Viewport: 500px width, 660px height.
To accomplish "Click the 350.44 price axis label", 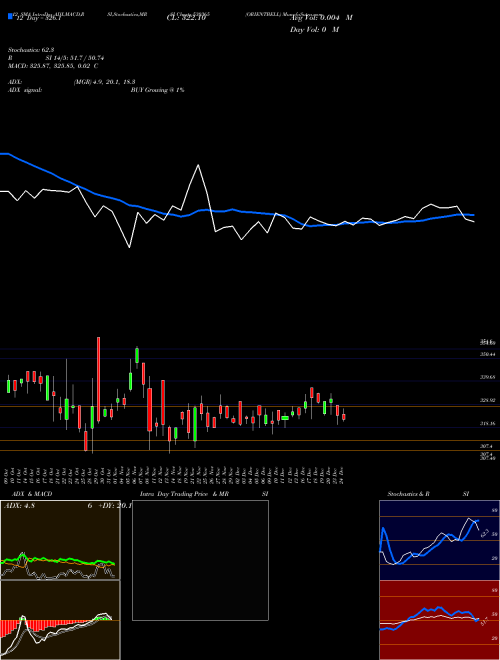I will (x=487, y=355).
